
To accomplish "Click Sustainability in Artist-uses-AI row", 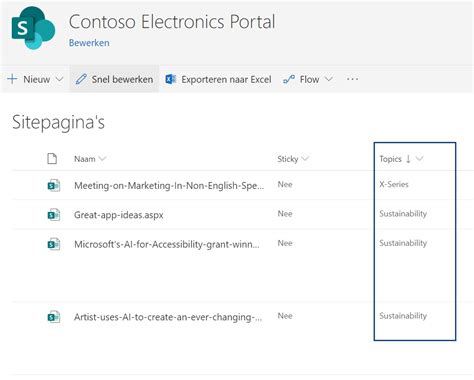I will 403,316.
